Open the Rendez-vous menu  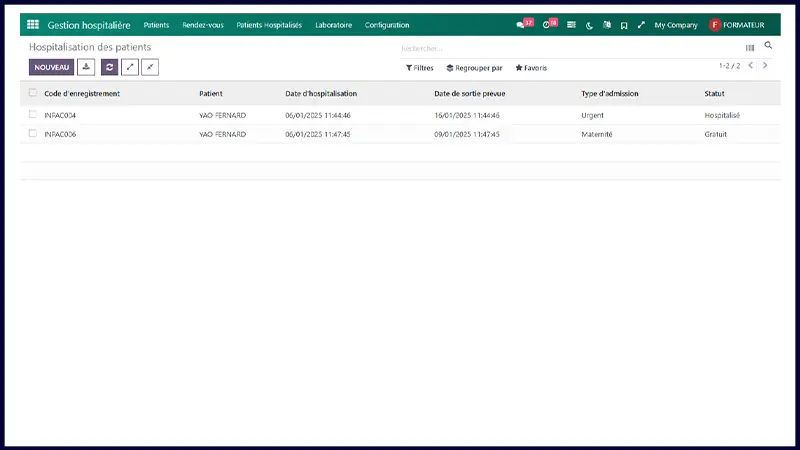click(x=203, y=25)
